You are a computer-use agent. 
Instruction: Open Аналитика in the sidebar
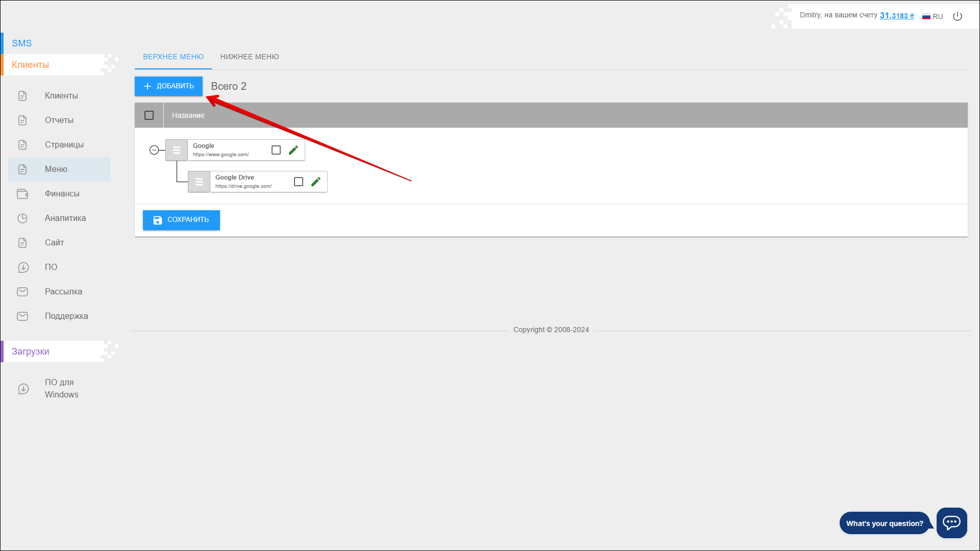coord(65,218)
